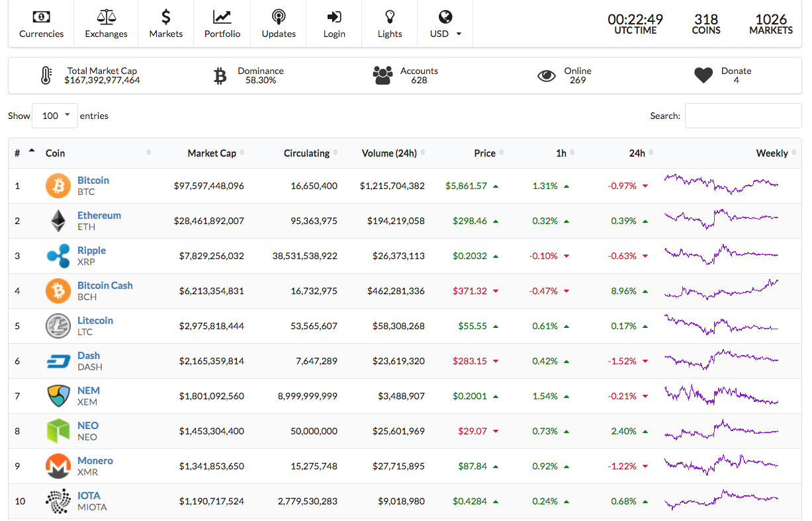Open the Show entries dropdown
The height and width of the screenshot is (521, 812).
pos(55,116)
